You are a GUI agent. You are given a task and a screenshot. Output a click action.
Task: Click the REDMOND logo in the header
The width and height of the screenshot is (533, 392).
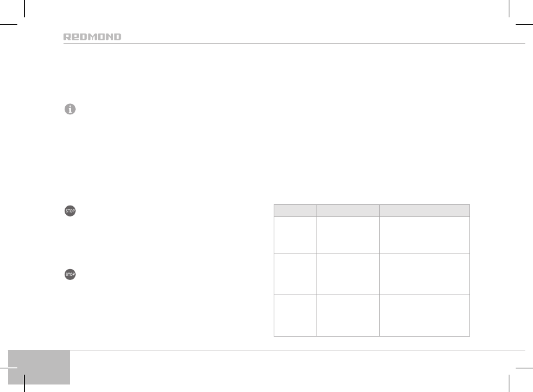pos(92,37)
